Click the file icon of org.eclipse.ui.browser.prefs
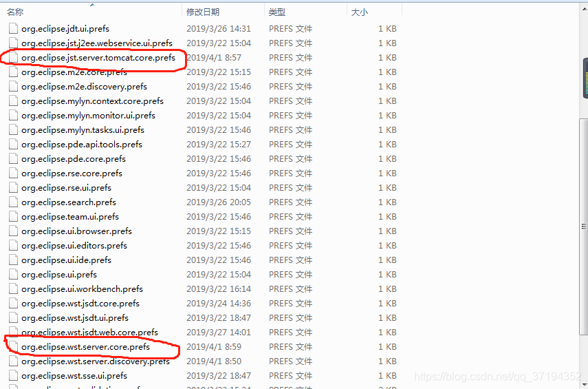The height and width of the screenshot is (389, 588). tap(13, 231)
